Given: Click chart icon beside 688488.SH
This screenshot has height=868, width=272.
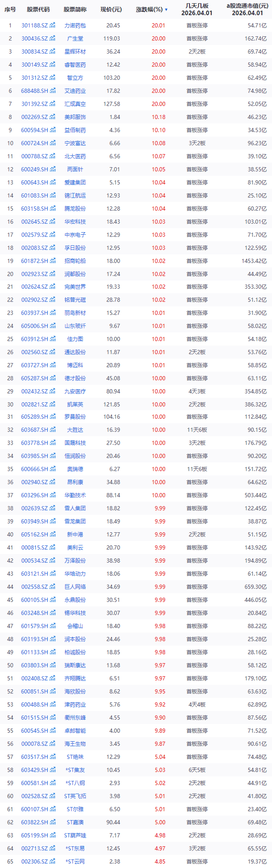Looking at the screenshot, I should click(x=53, y=91).
